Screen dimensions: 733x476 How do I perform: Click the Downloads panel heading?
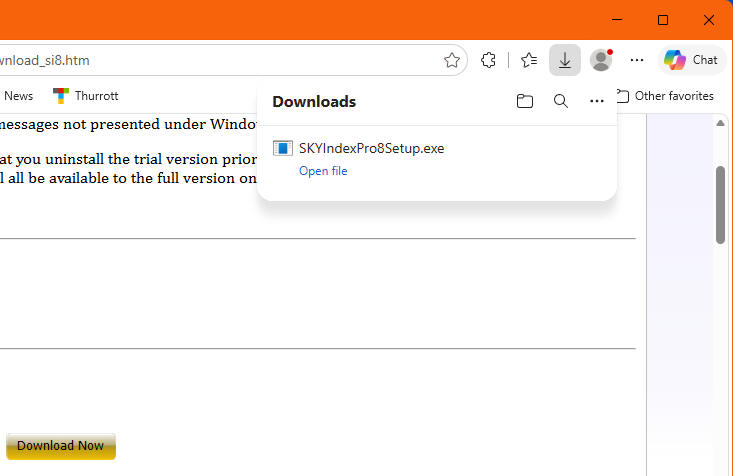314,101
